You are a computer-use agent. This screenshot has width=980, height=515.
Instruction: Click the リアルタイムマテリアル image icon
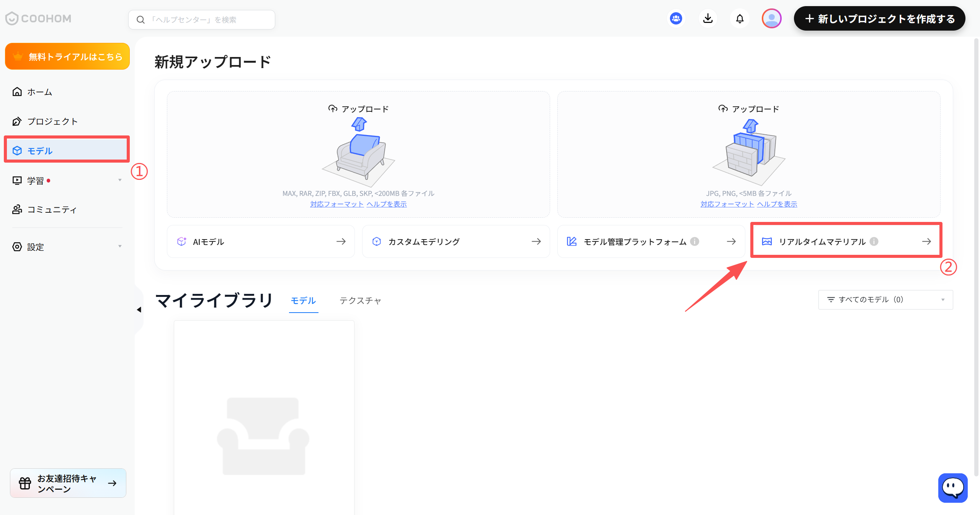tap(767, 241)
